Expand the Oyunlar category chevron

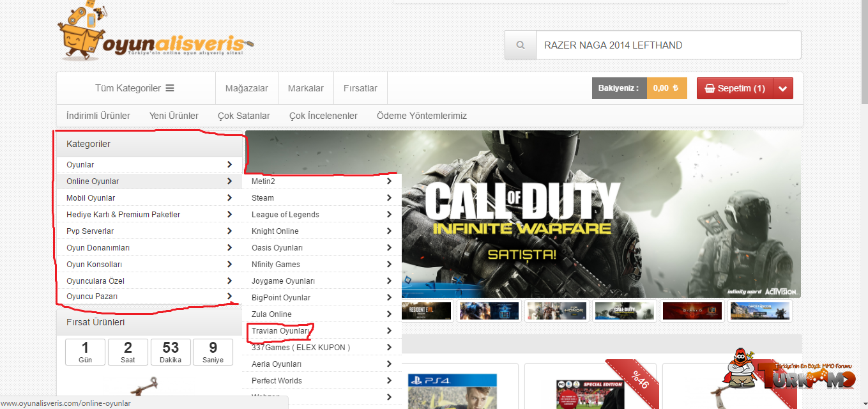(x=229, y=165)
